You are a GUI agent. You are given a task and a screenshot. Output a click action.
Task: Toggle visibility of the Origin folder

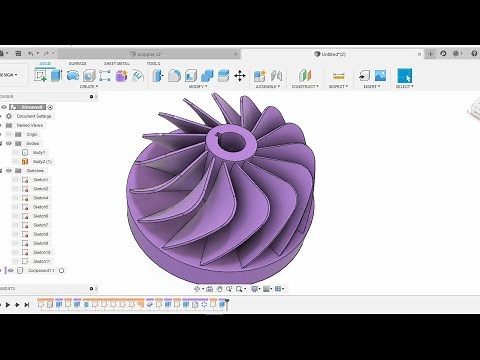pyautogui.click(x=9, y=134)
